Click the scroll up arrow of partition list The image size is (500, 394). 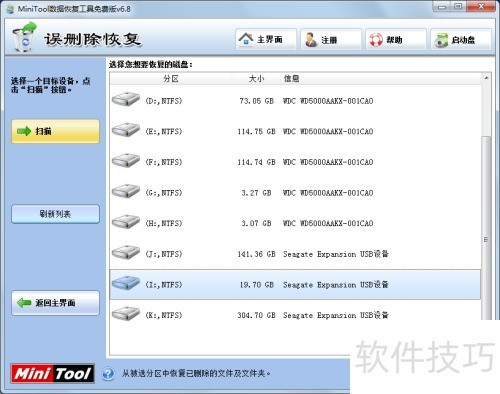[x=486, y=78]
